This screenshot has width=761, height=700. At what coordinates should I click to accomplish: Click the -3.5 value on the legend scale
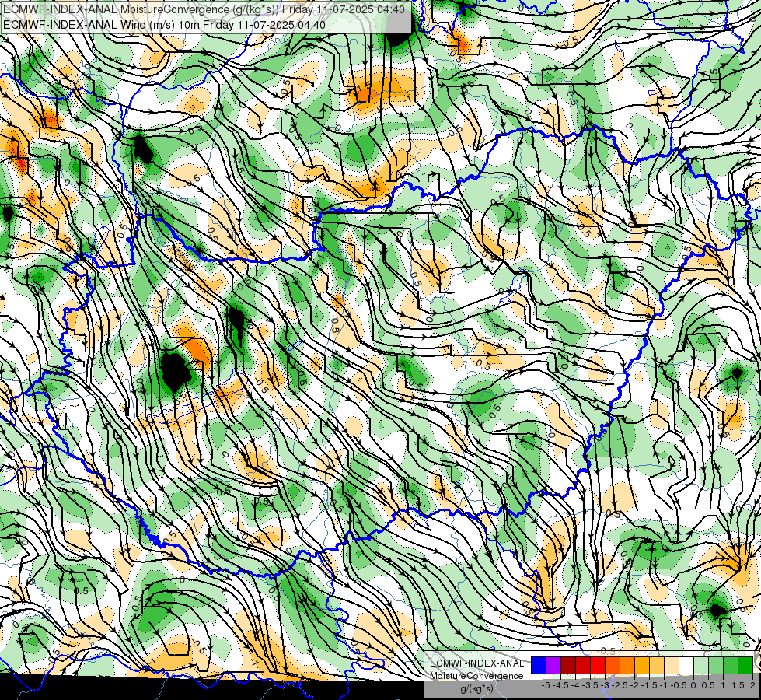(x=590, y=685)
